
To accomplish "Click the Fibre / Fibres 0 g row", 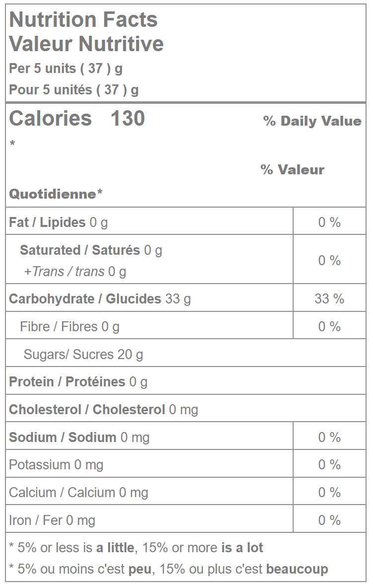I will 69,326.
